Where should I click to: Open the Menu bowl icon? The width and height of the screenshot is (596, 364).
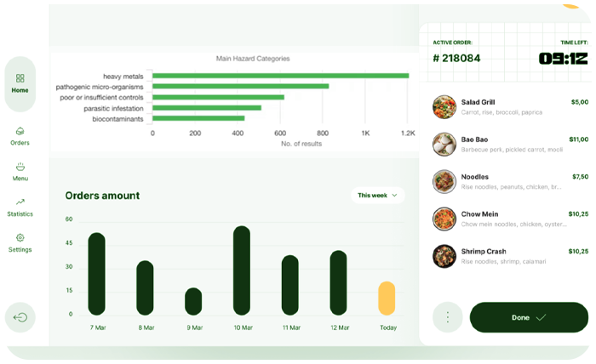[x=20, y=168]
